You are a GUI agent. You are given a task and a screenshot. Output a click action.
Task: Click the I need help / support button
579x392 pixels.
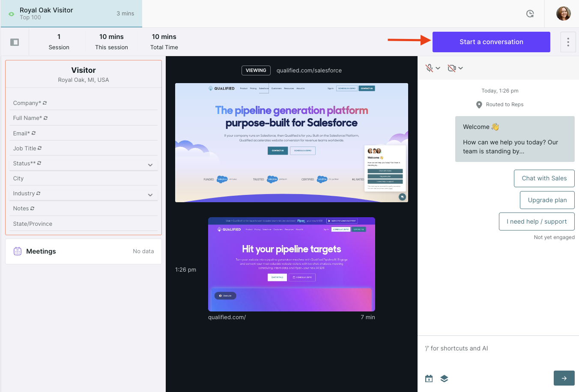(x=537, y=221)
